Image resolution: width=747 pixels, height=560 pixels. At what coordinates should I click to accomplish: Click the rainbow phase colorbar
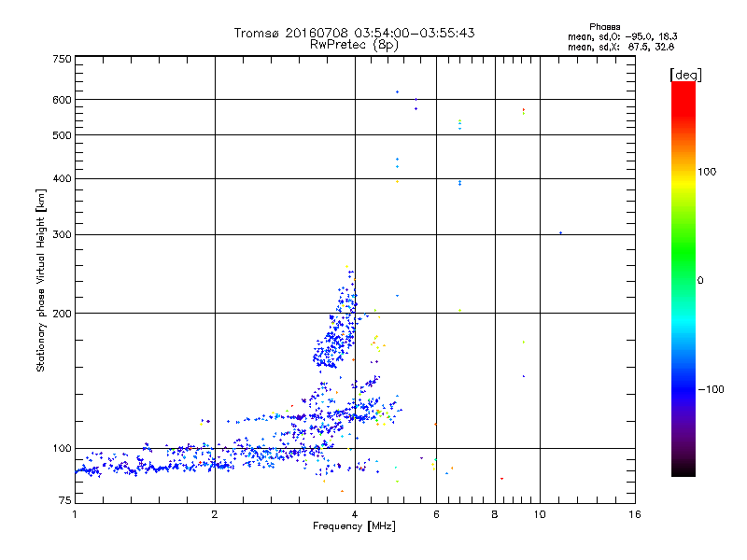coord(684,278)
